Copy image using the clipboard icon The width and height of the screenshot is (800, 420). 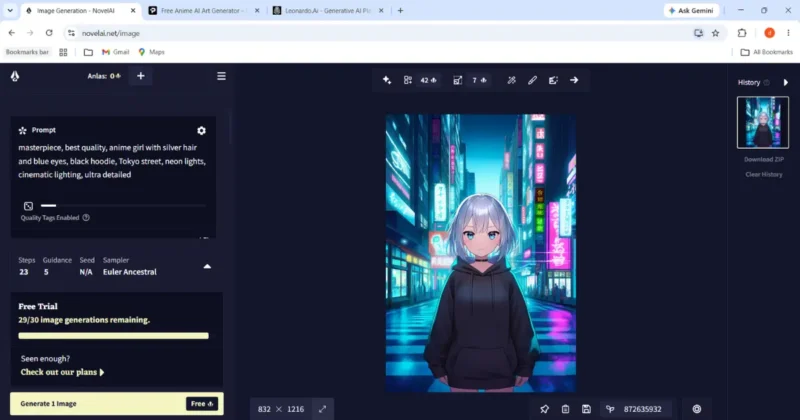pos(565,409)
